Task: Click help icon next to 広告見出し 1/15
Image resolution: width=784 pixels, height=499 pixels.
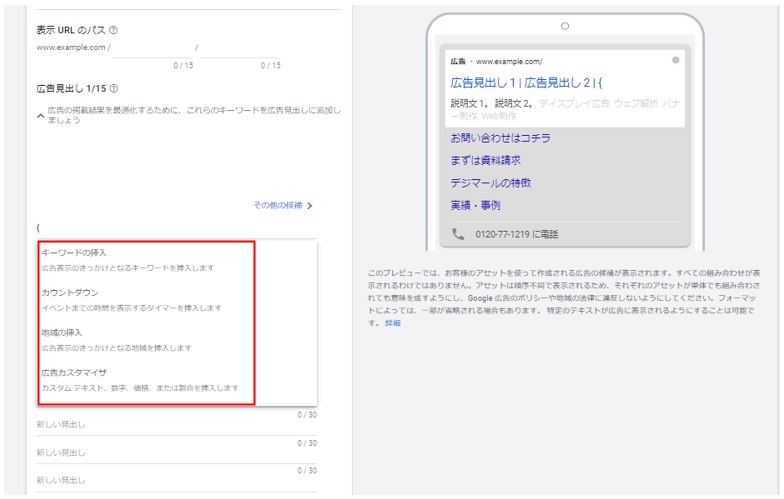Action: point(114,88)
